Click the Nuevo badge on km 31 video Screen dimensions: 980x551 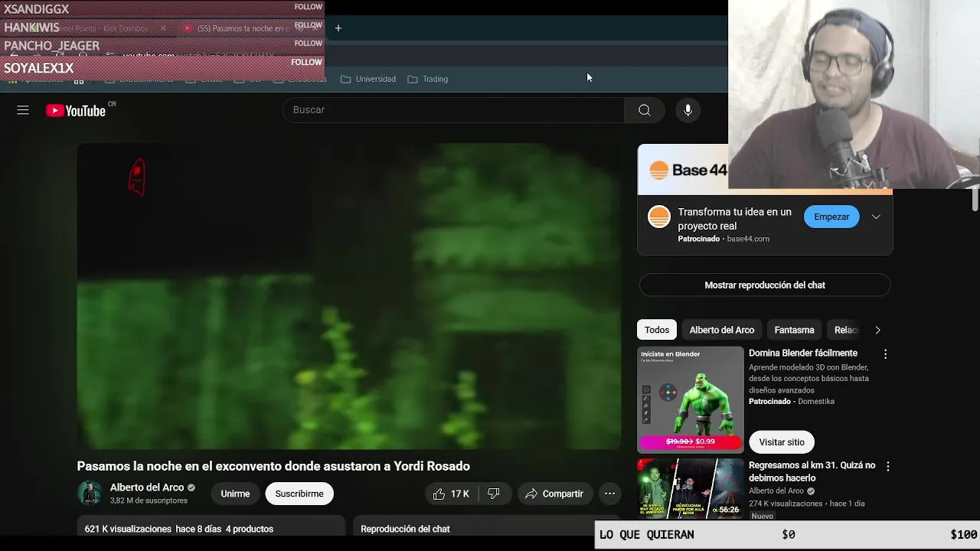pyautogui.click(x=762, y=516)
